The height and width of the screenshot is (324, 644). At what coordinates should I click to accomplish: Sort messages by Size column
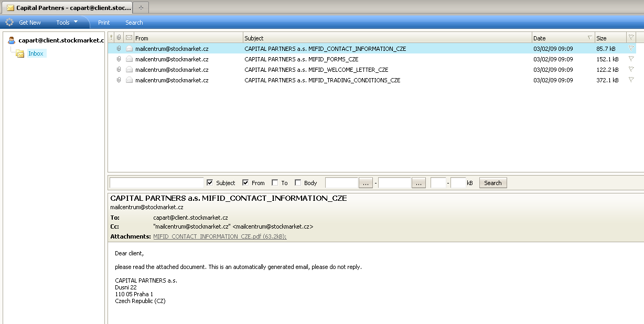click(x=610, y=38)
